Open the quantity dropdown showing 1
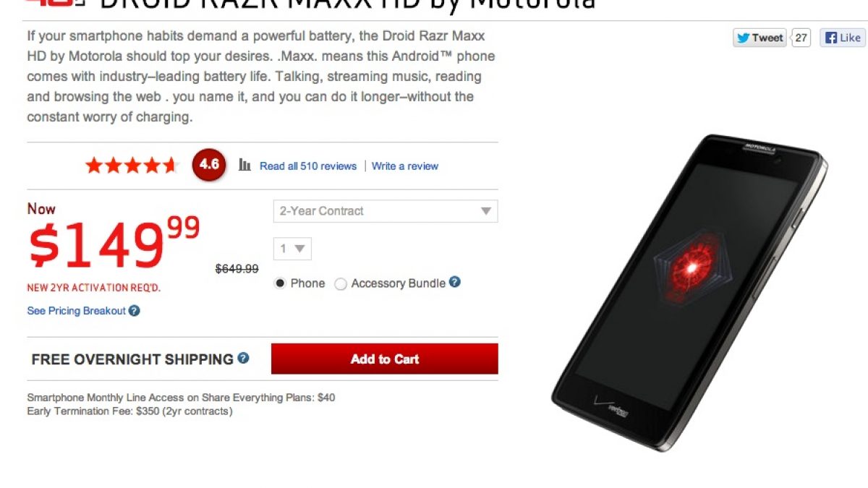 pos(292,249)
